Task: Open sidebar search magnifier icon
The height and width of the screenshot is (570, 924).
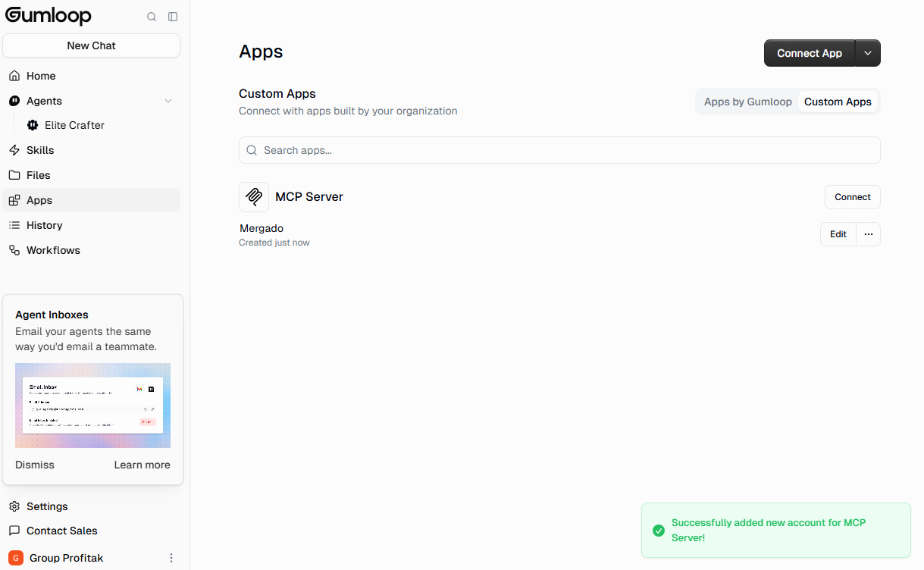Action: point(152,17)
